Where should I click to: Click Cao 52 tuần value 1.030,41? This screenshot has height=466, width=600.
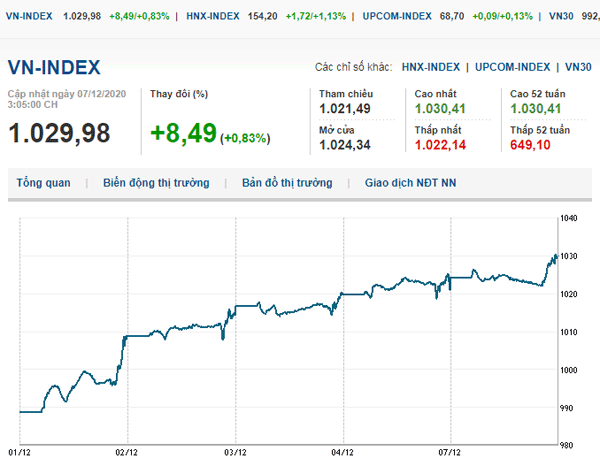535,109
